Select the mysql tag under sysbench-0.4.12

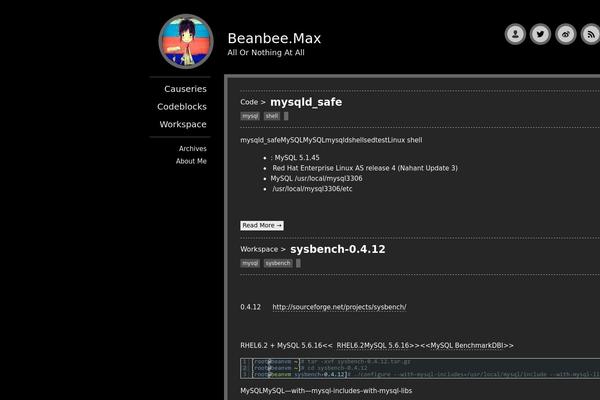(250, 263)
